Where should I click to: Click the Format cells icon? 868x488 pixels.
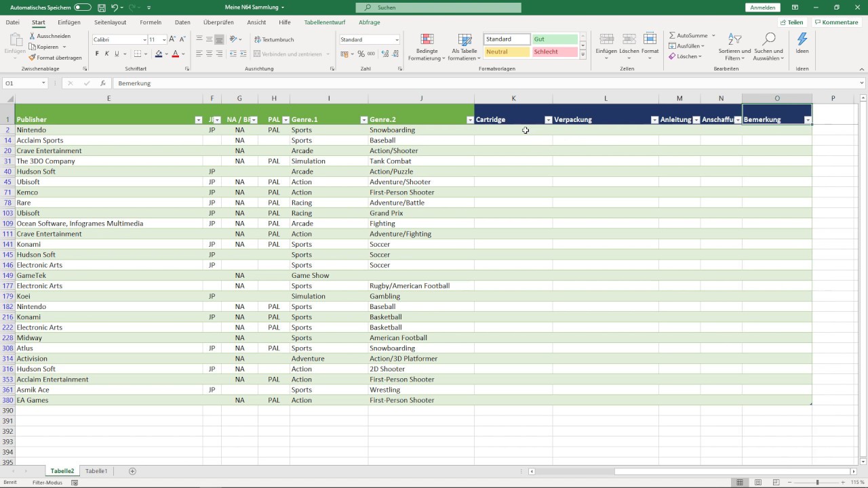[x=650, y=39]
